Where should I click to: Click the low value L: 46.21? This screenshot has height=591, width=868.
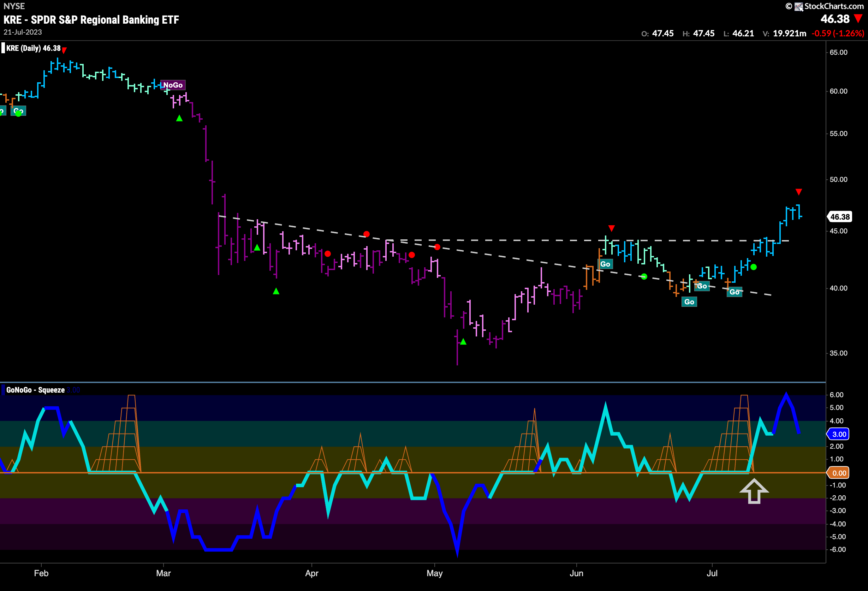[739, 34]
